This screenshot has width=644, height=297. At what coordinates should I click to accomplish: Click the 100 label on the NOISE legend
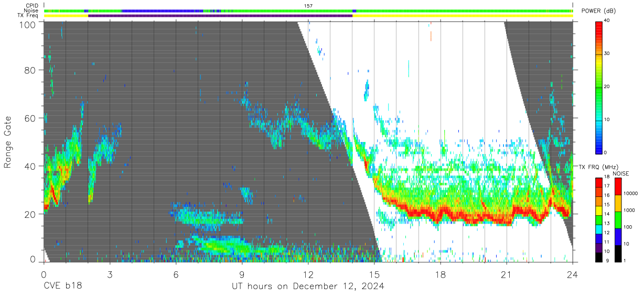click(x=629, y=227)
